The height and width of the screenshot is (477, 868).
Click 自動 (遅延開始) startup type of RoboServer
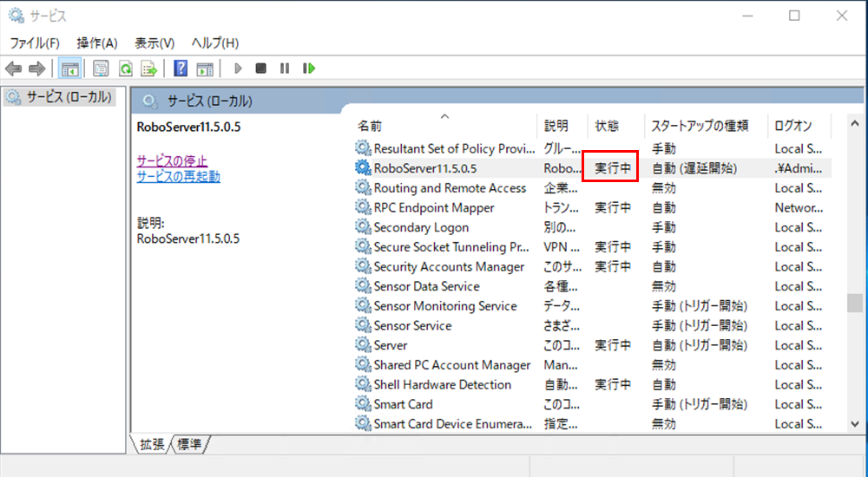point(694,168)
